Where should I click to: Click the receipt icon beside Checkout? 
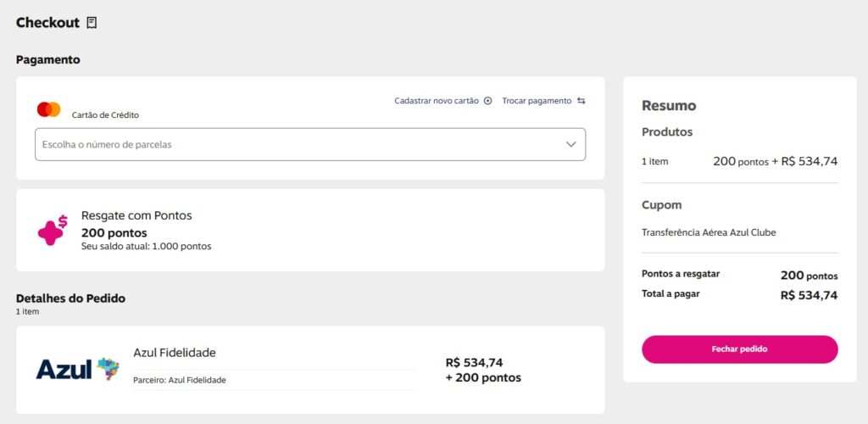coord(92,23)
